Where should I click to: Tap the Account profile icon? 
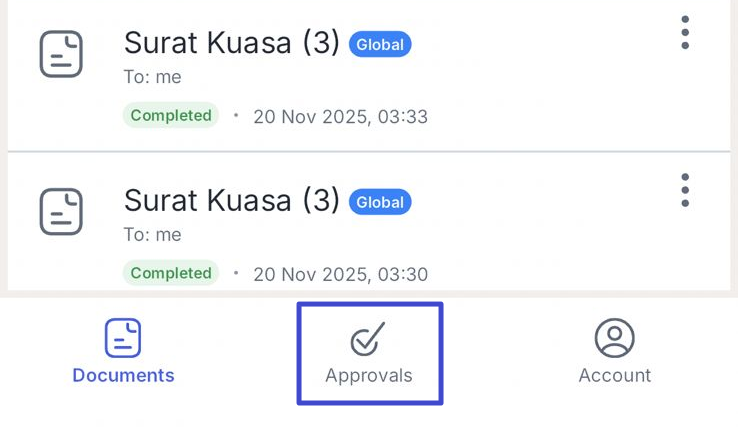pos(614,338)
